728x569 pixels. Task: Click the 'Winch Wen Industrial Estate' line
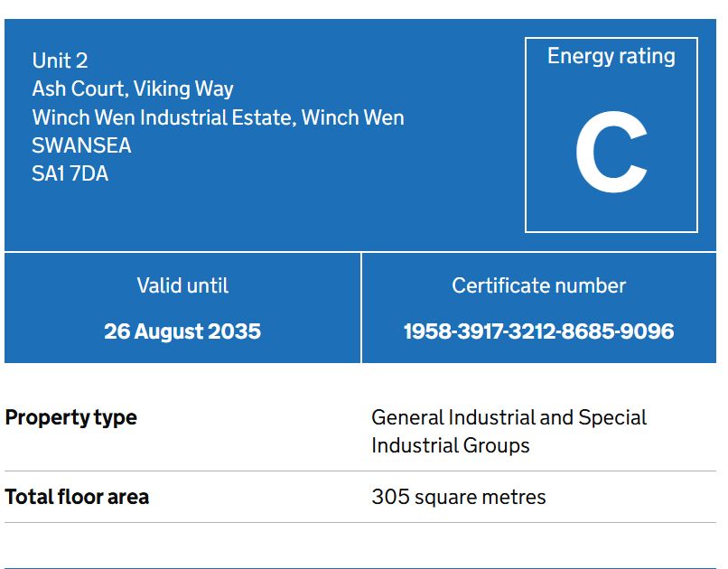(x=163, y=117)
